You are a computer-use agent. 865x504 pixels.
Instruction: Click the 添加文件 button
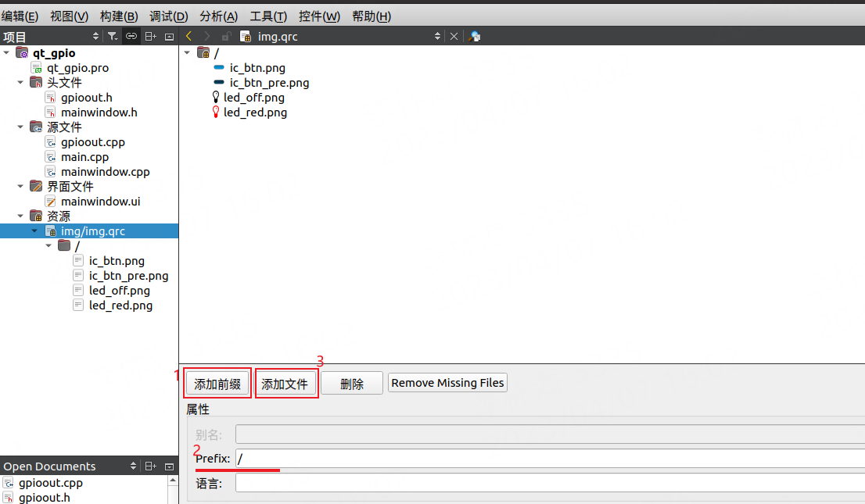(285, 384)
